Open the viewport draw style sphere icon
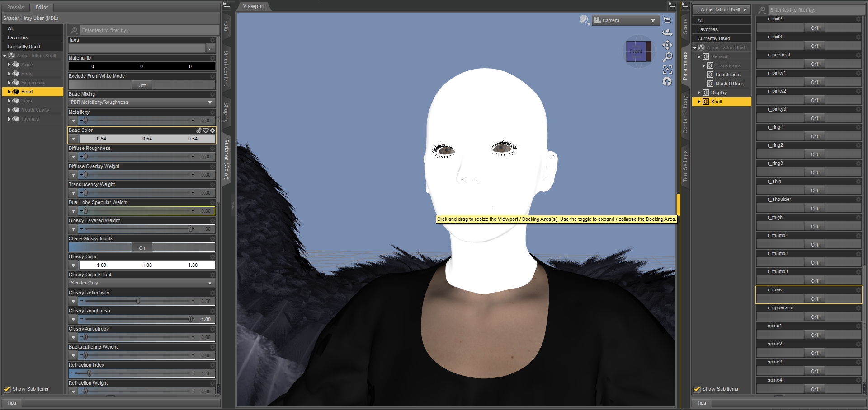Viewport: 868px width, 410px height. (584, 19)
